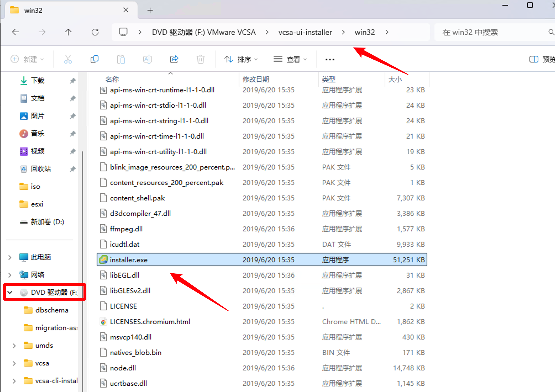
Task: Expand 网络 in navigation pane
Action: (10, 275)
